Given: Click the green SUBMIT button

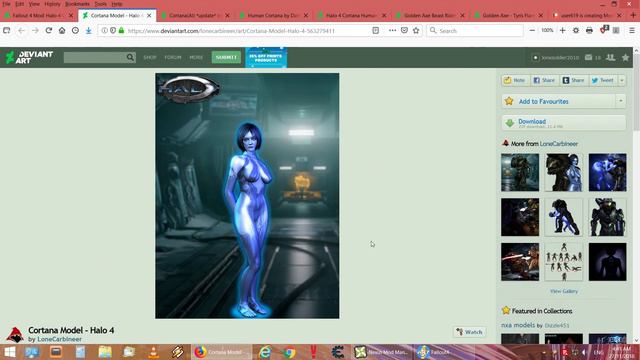Looking at the screenshot, I should [226, 57].
